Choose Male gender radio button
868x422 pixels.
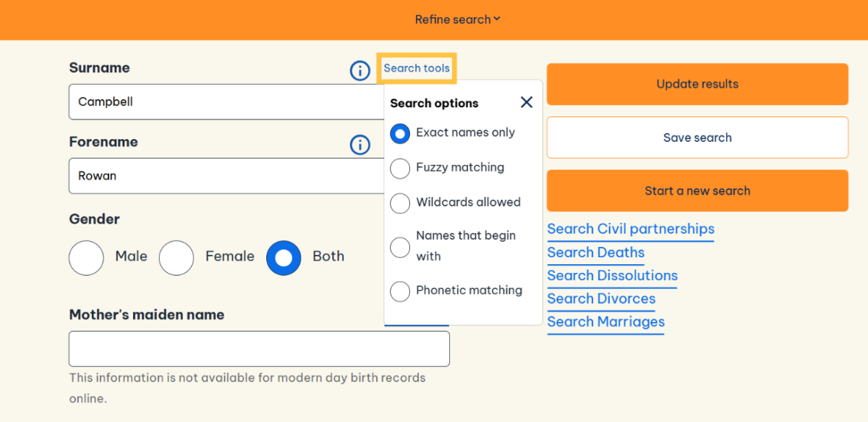point(86,258)
